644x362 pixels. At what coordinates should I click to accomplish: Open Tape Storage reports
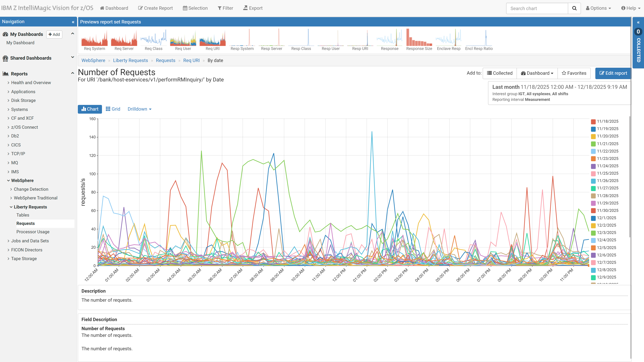(x=24, y=259)
